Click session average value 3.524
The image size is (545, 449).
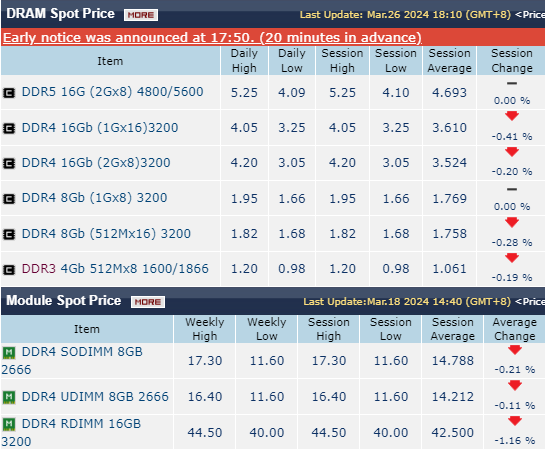(449, 163)
